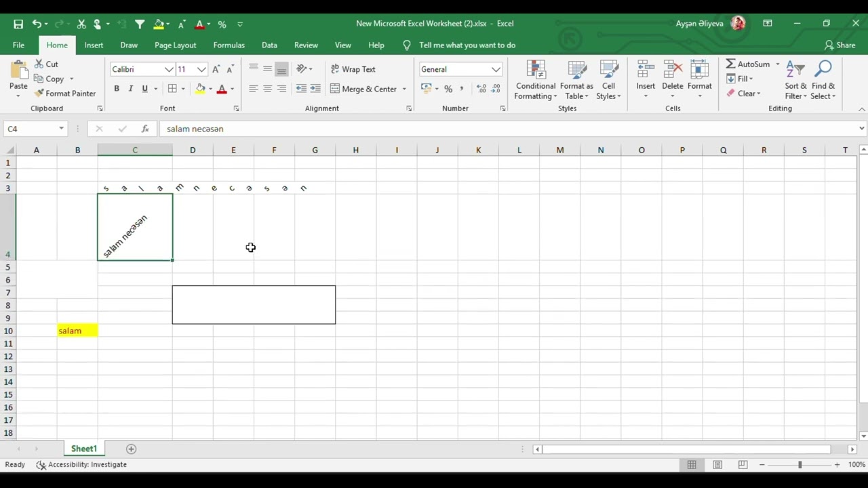This screenshot has height=488, width=868.
Task: Open the font name Calibri dropdown
Action: [x=169, y=69]
